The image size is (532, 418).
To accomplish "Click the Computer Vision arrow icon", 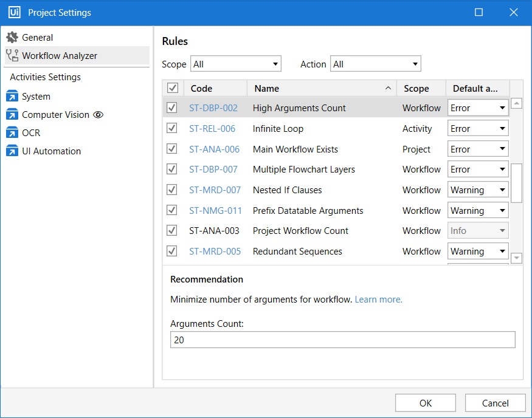I will pos(12,115).
